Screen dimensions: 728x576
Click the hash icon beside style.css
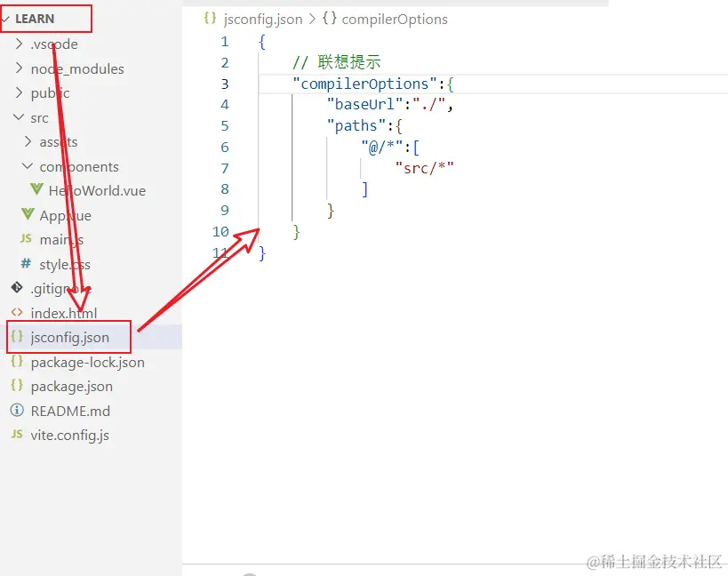pyautogui.click(x=26, y=264)
